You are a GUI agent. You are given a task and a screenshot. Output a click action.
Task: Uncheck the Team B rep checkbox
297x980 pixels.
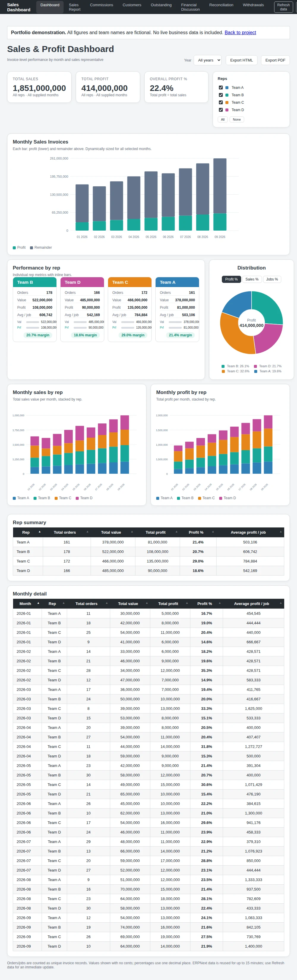click(221, 95)
